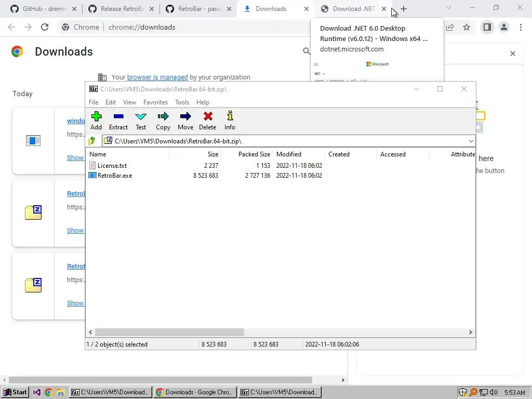532x399 pixels.
Task: Click the Add toolbar icon in 7-Zip
Action: 96,116
